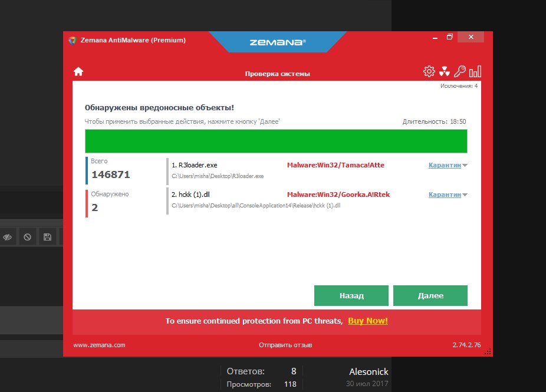The image size is (546, 392).
Task: Click the Проверка системы heading
Action: (x=278, y=74)
